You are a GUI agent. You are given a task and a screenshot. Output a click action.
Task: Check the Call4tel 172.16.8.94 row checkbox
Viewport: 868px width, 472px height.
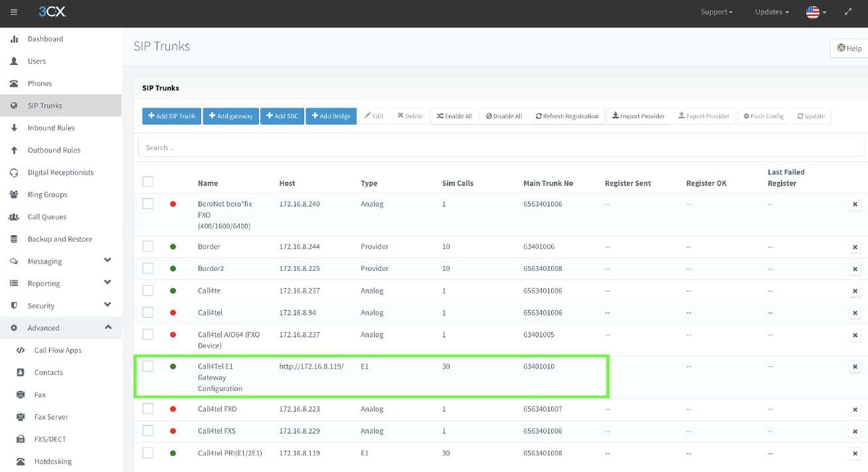[148, 312]
